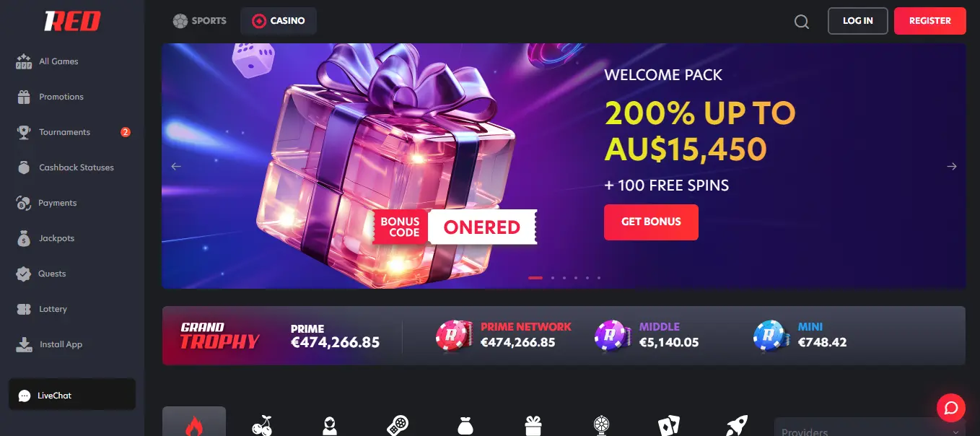Image resolution: width=980 pixels, height=436 pixels.
Task: Select the flame hot games category icon
Action: pyautogui.click(x=194, y=424)
